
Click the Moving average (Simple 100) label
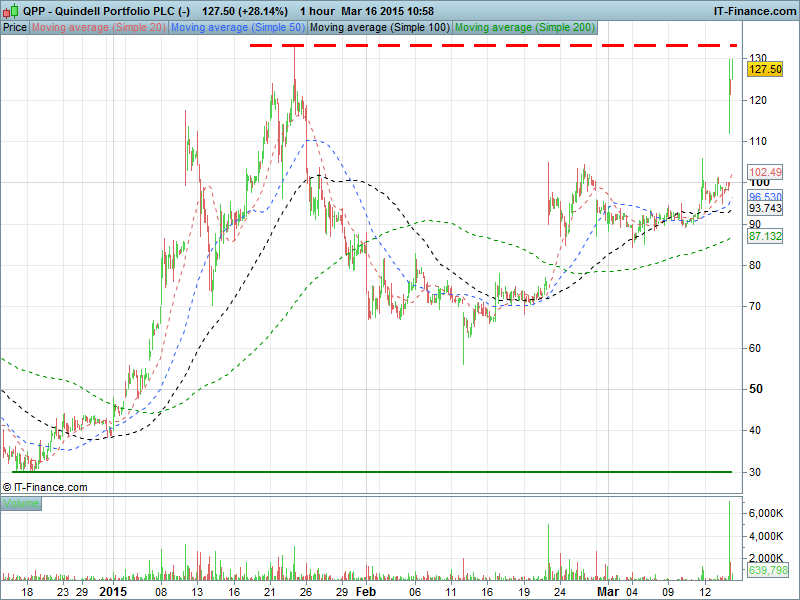click(379, 28)
